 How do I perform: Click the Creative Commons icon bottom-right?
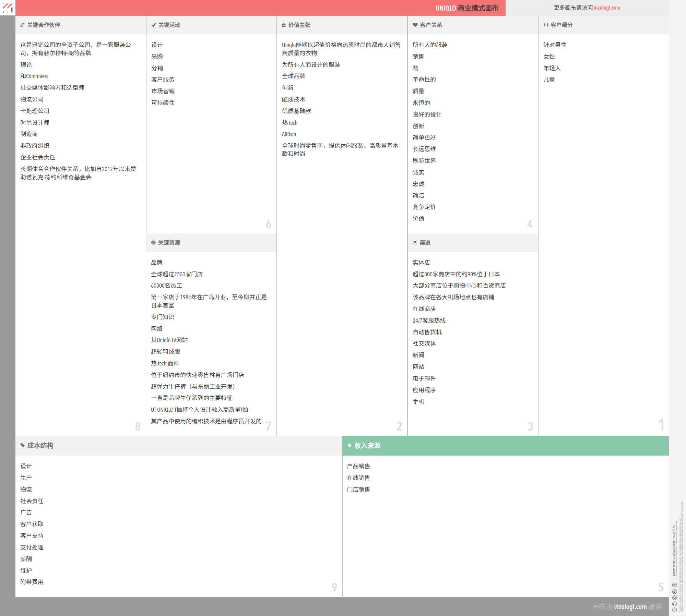click(x=675, y=610)
